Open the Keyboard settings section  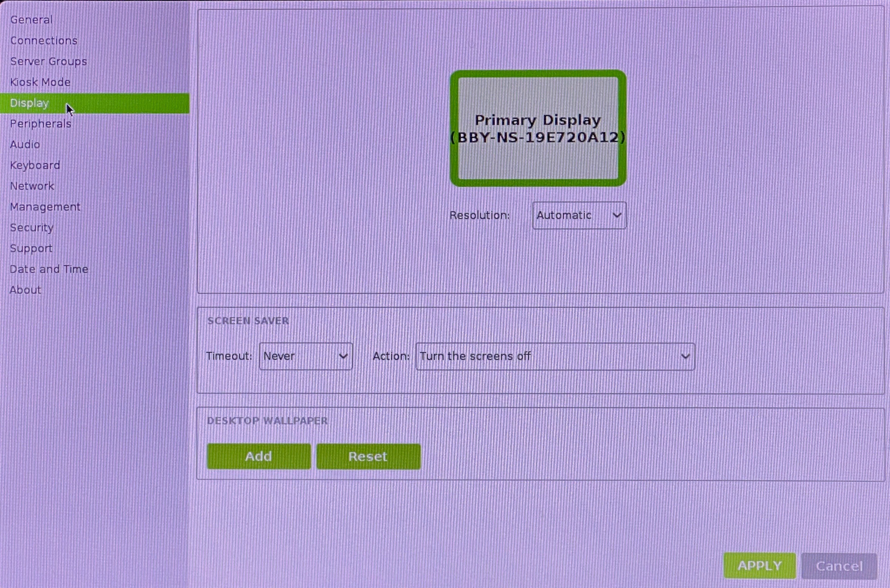(35, 165)
